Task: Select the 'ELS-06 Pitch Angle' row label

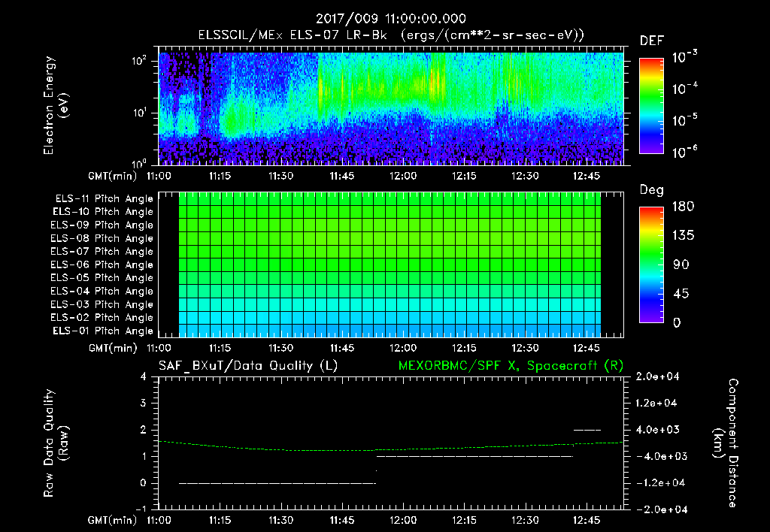Action: (102, 265)
